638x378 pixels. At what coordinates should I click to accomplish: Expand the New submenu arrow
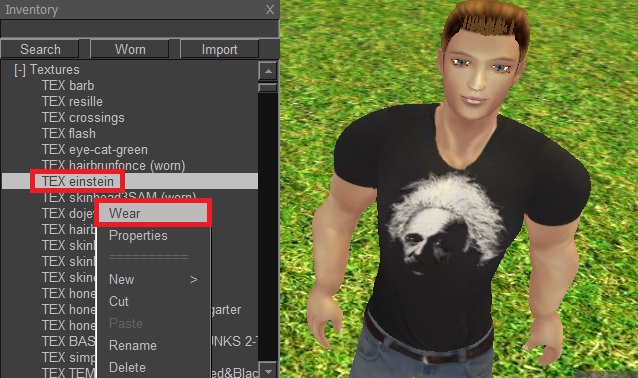pyautogui.click(x=194, y=280)
